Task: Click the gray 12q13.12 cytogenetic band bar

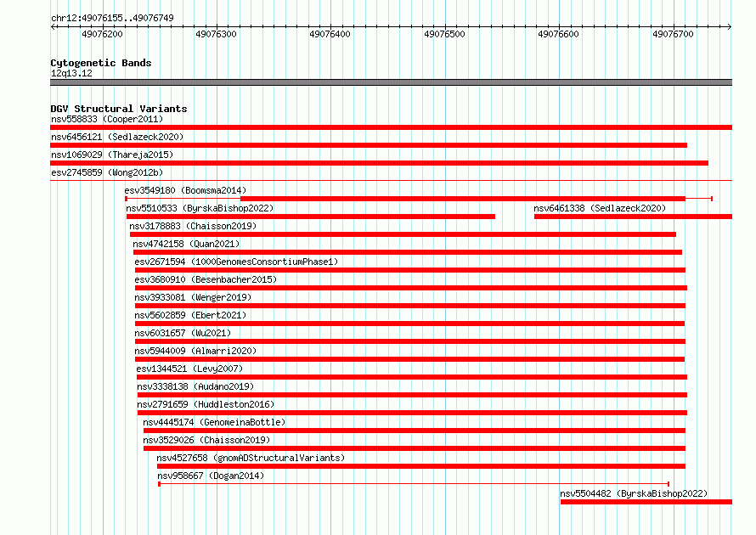Action: [x=391, y=82]
